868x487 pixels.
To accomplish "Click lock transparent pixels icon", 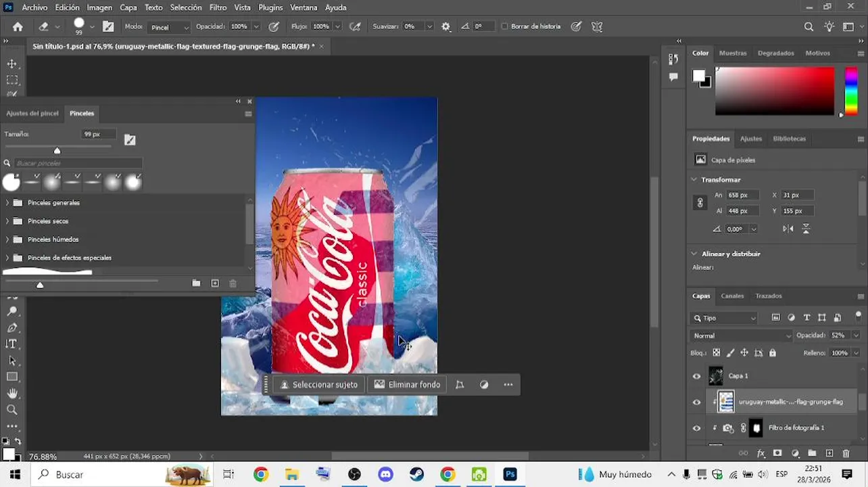I will (717, 352).
